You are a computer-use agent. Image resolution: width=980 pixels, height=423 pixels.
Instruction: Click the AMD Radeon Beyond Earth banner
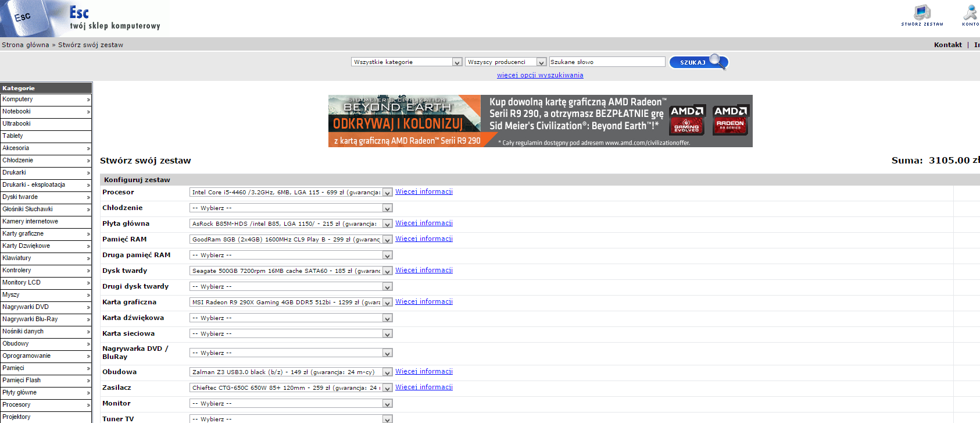540,121
